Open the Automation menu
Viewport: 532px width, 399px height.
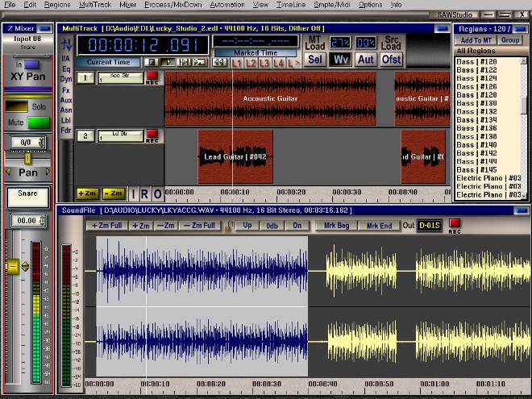click(x=227, y=5)
